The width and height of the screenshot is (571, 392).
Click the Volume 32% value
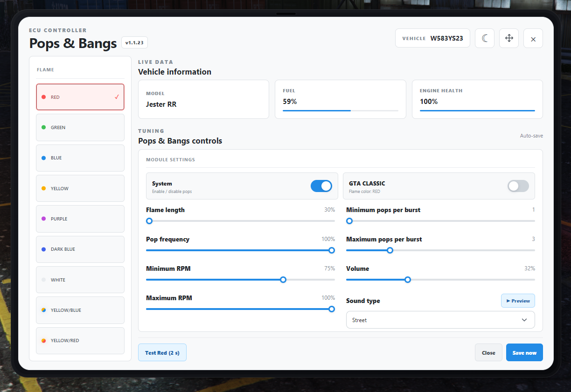(x=529, y=268)
